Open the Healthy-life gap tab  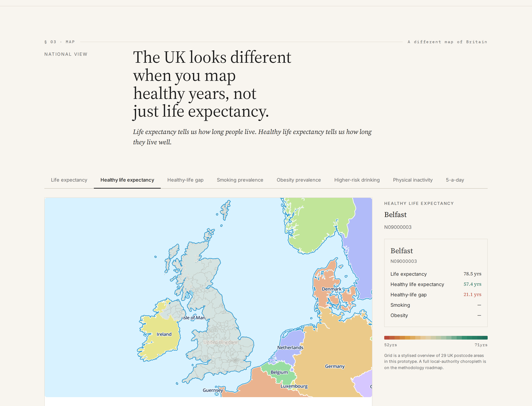(185, 180)
